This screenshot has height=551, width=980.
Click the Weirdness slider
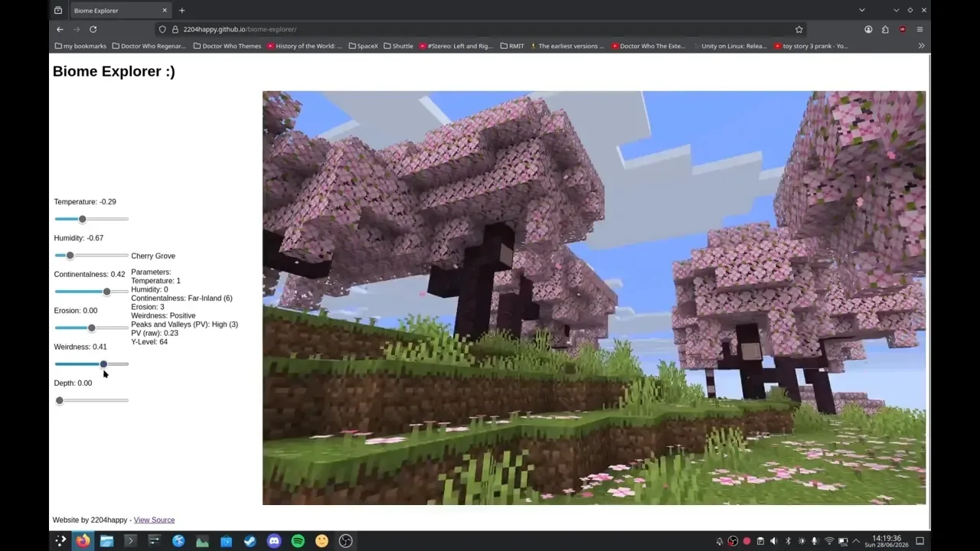point(91,364)
